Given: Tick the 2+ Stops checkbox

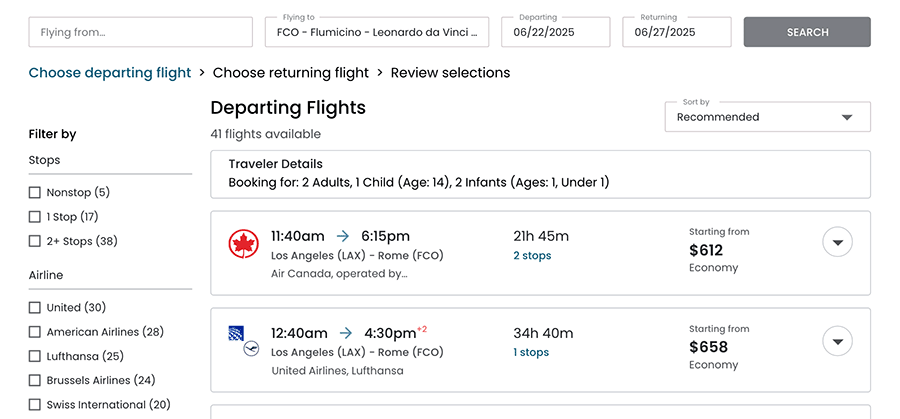Looking at the screenshot, I should pyautogui.click(x=35, y=241).
